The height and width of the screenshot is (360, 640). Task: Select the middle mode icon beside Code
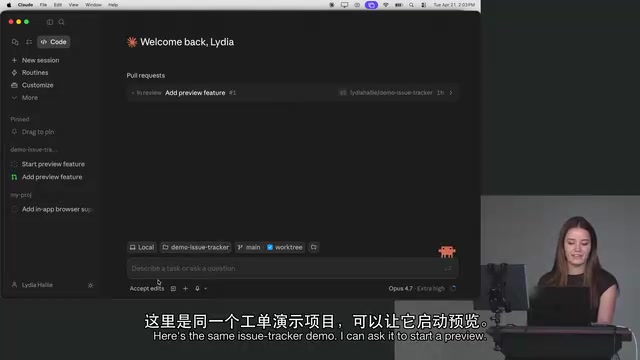(29, 42)
